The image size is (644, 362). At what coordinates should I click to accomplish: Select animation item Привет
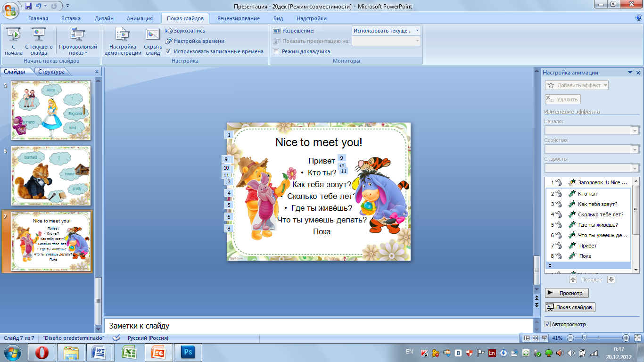tap(588, 246)
